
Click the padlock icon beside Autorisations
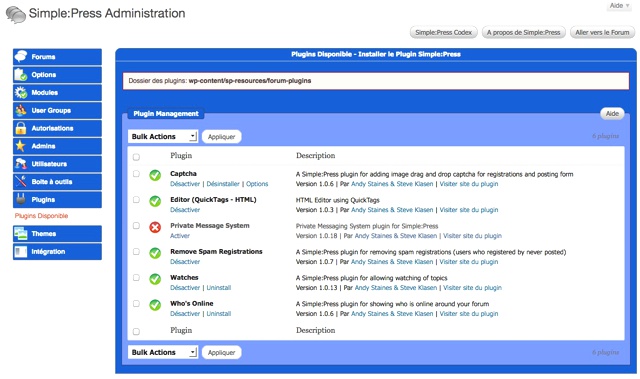tap(20, 128)
